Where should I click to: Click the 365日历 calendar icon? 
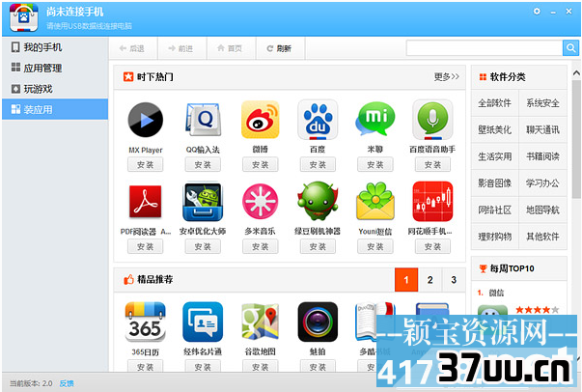145,322
